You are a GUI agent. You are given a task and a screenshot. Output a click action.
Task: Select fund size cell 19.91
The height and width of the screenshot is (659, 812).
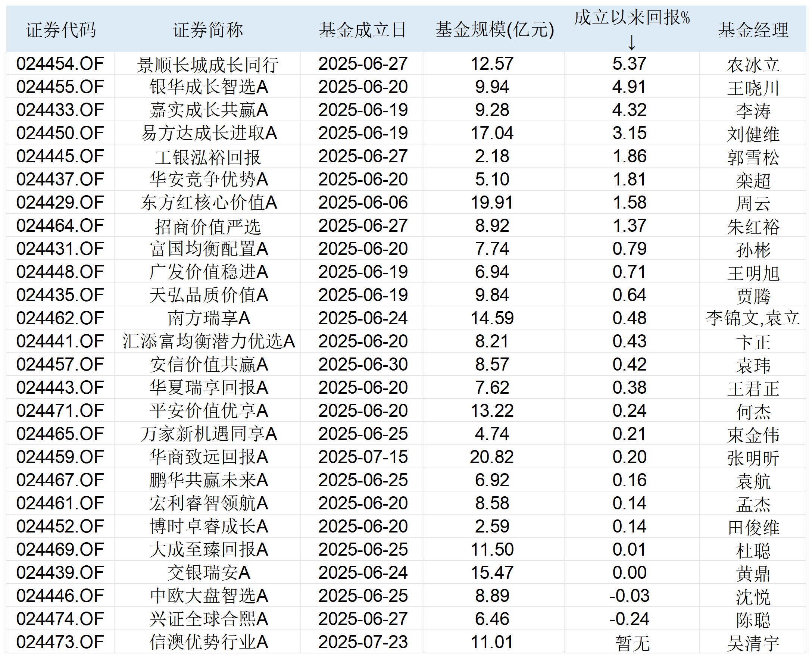(491, 203)
